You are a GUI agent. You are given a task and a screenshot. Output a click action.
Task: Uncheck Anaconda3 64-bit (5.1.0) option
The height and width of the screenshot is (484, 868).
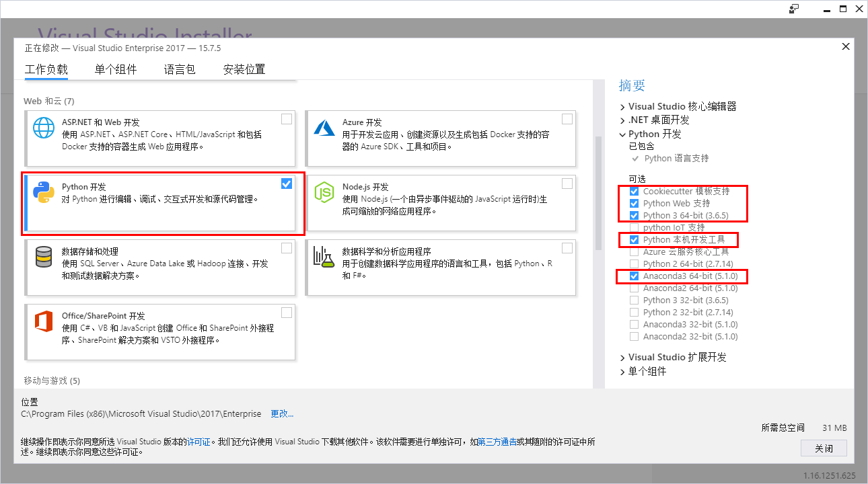pyautogui.click(x=634, y=276)
